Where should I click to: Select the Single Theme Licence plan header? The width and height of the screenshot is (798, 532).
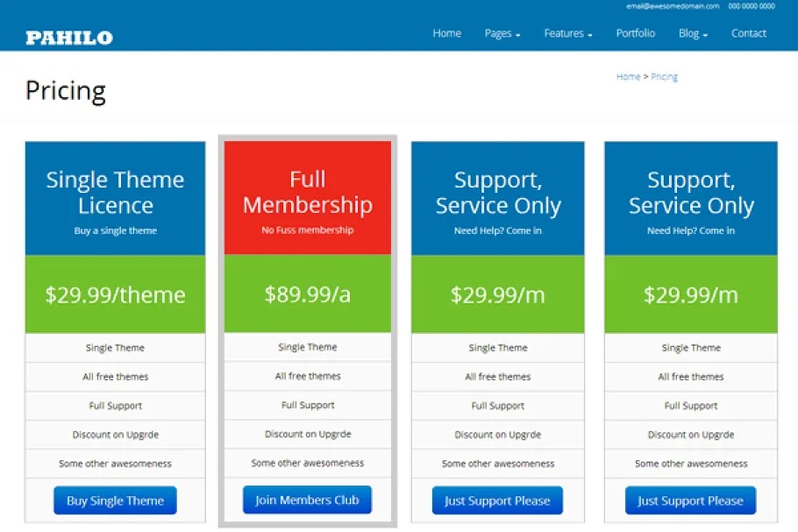coord(115,199)
